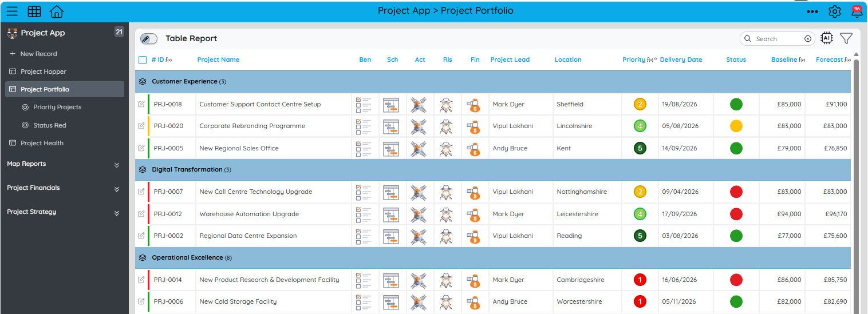
Task: Open benefits icon for PRJ-0007
Action: click(364, 192)
